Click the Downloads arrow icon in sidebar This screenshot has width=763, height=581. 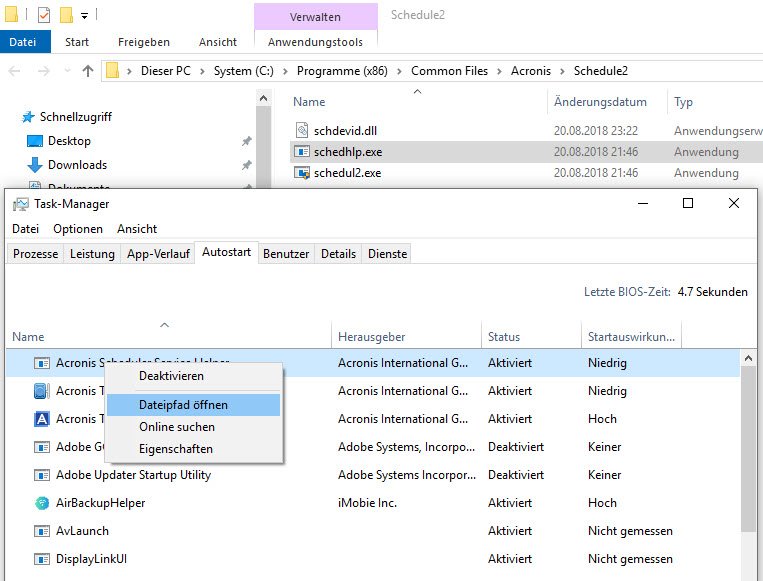pos(35,165)
